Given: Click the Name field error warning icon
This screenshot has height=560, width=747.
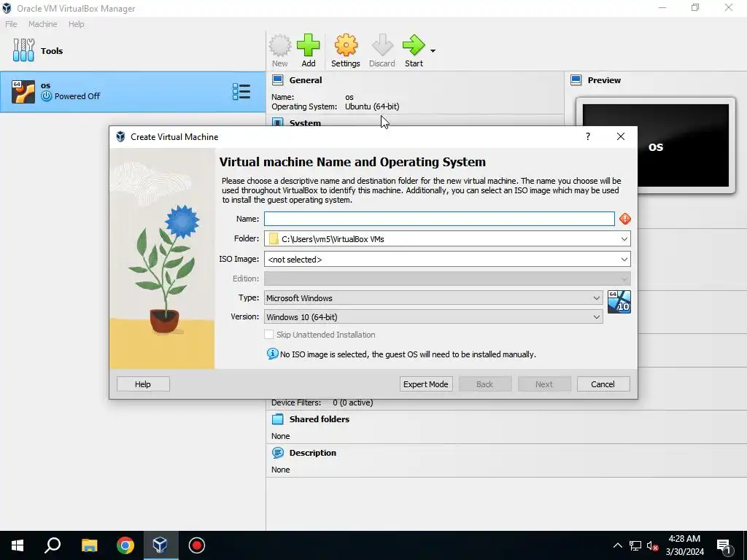Looking at the screenshot, I should (624, 219).
